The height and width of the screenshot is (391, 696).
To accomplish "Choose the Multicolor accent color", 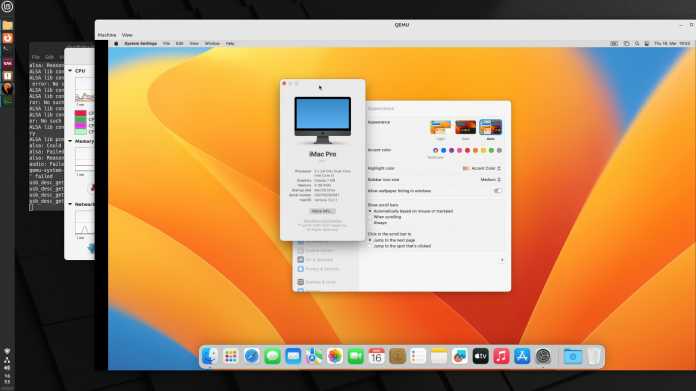I will click(435, 150).
